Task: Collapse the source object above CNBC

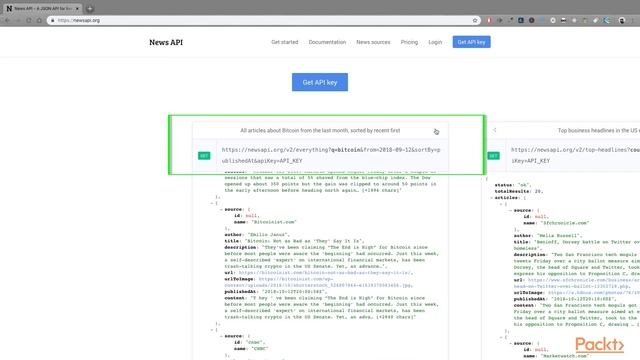Action: [221, 336]
